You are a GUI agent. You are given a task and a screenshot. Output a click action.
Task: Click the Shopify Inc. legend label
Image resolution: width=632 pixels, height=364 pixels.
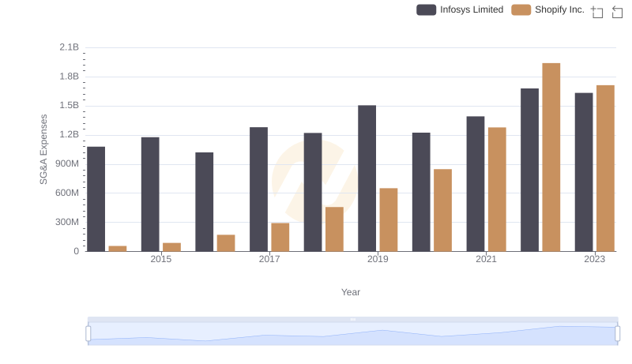[x=559, y=9]
